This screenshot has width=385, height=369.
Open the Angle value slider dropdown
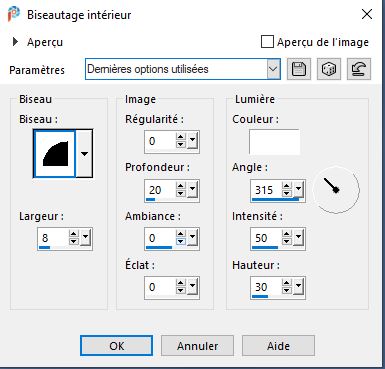pos(298,189)
